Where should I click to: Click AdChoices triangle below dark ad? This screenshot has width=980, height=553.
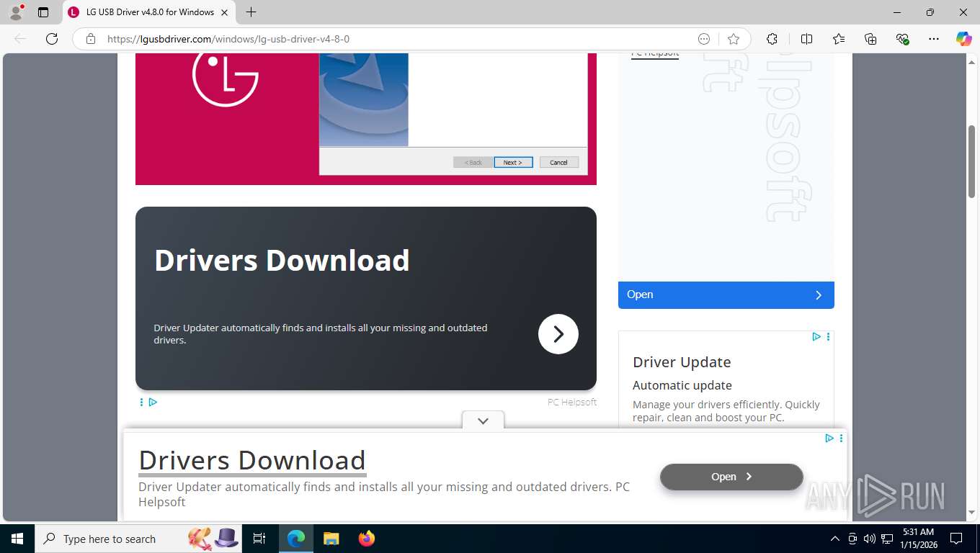coord(153,402)
